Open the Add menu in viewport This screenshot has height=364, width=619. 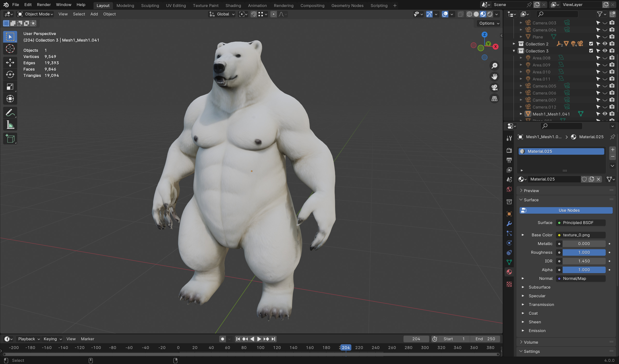[x=94, y=14]
